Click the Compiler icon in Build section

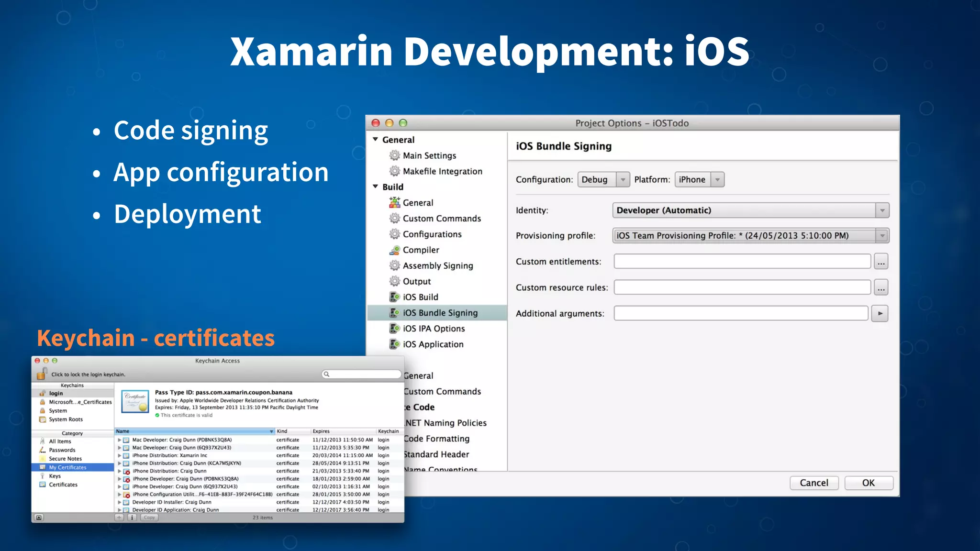tap(394, 250)
